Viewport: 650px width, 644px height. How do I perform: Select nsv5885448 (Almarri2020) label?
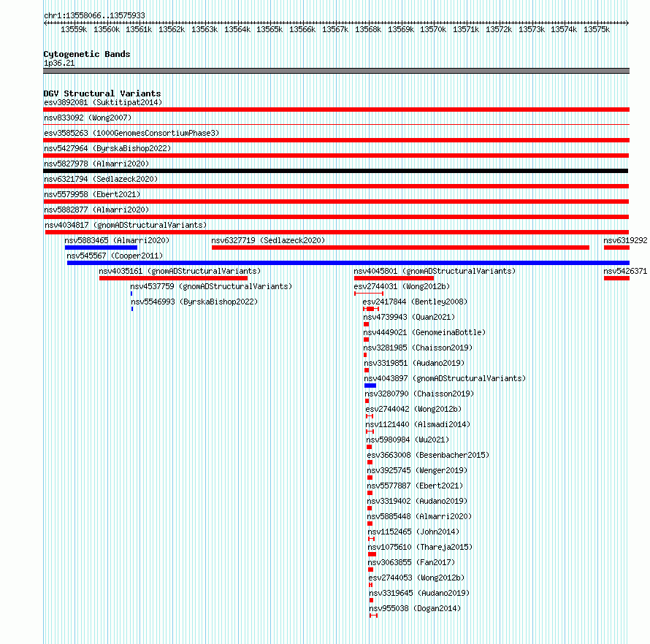pyautogui.click(x=419, y=516)
